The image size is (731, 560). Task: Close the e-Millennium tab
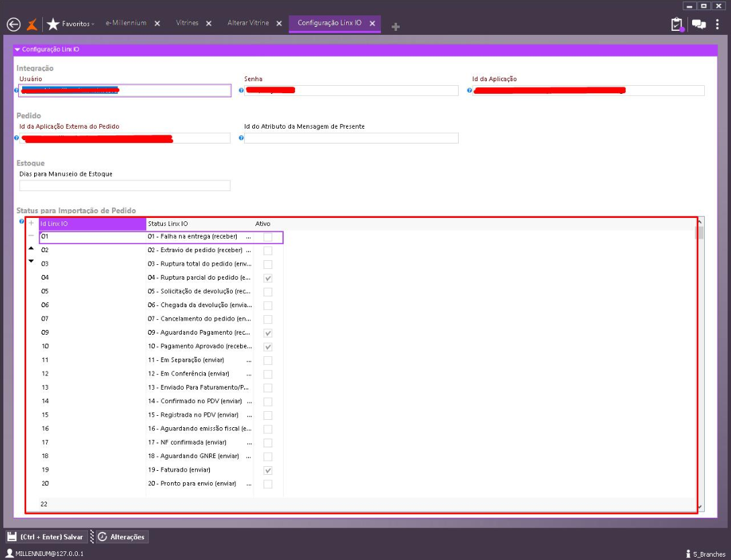pos(157,23)
